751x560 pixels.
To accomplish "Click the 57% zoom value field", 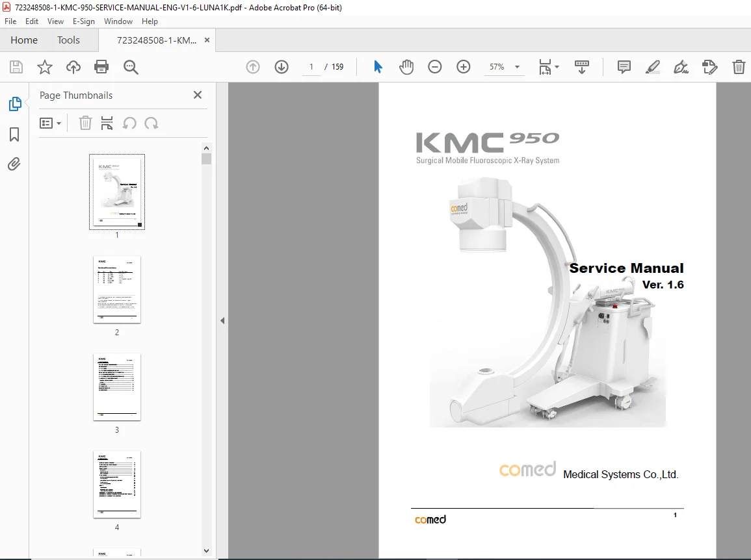I will point(497,67).
